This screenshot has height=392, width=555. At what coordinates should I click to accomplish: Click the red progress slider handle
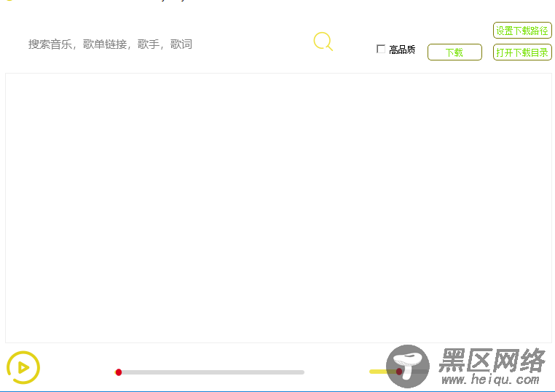pos(119,372)
